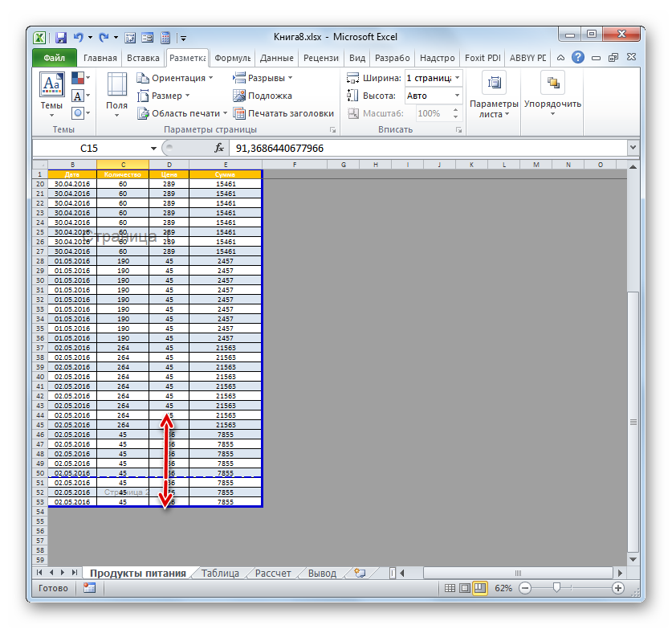
Task: Select Page Break Preview view icon
Action: point(479,588)
